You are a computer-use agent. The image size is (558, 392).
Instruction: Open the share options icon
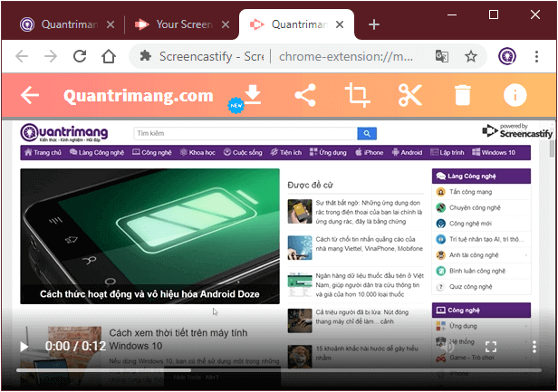305,95
